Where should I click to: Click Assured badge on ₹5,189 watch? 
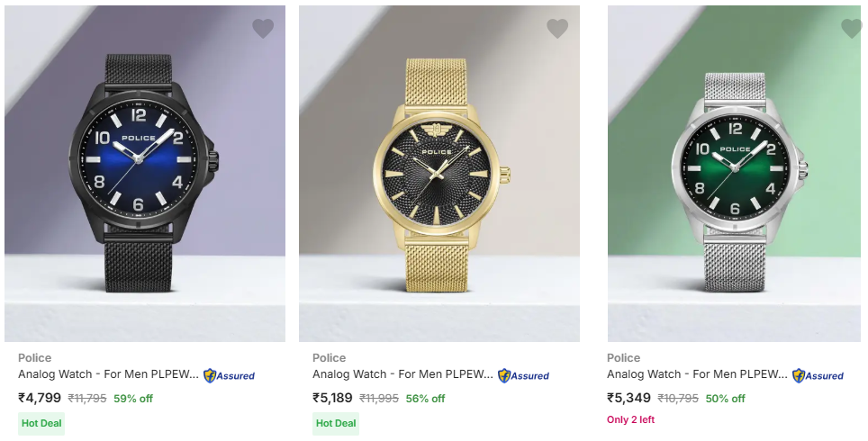[x=523, y=375]
